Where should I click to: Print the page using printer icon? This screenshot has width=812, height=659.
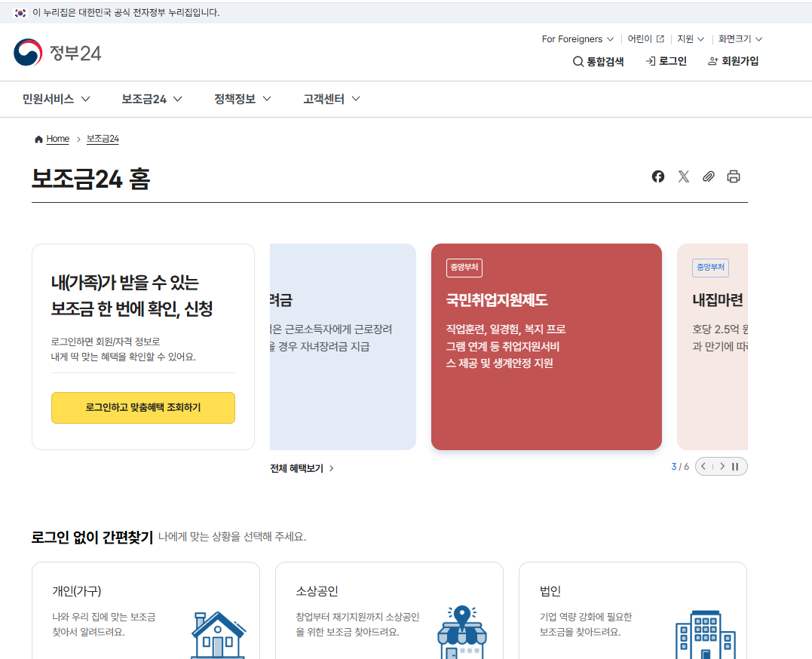[734, 176]
